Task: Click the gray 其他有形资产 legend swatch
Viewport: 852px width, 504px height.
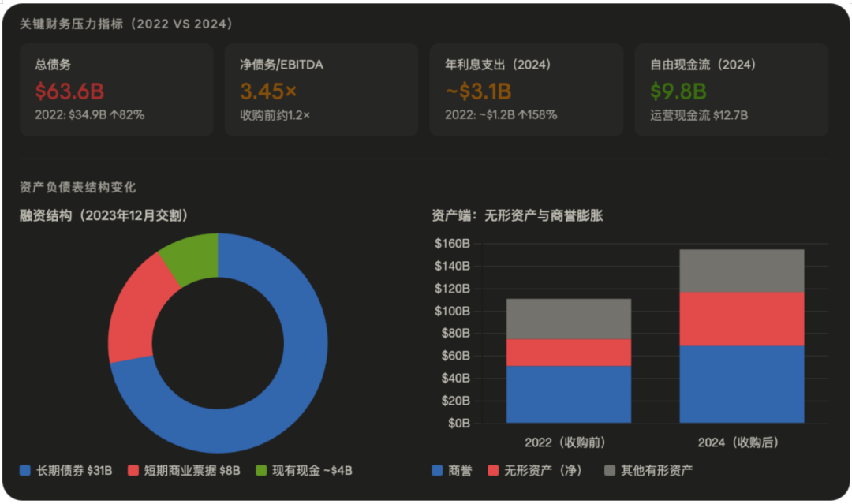Action: (610, 471)
